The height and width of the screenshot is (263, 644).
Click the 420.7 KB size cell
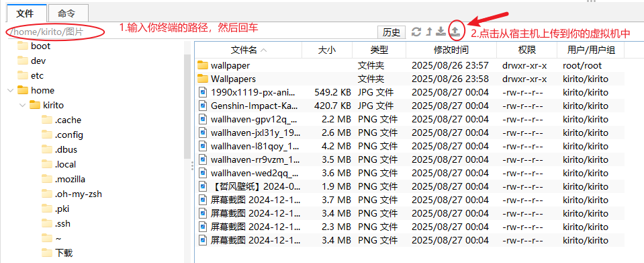pos(332,106)
